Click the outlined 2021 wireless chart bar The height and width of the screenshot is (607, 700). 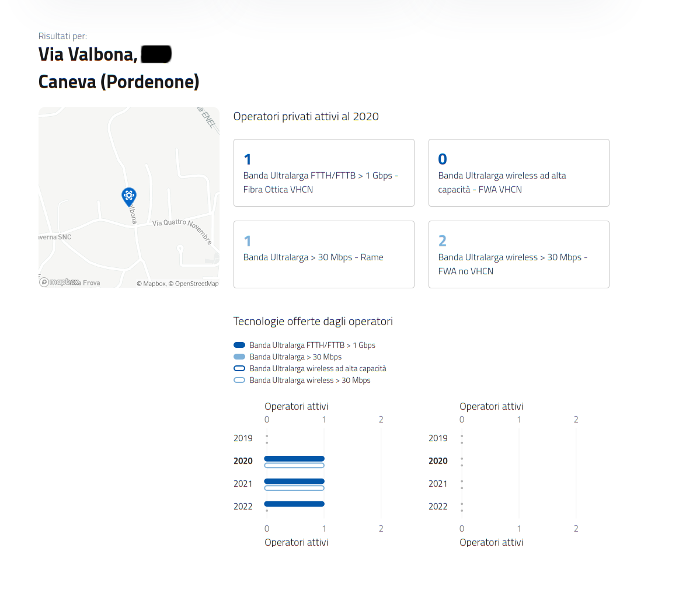(x=294, y=488)
